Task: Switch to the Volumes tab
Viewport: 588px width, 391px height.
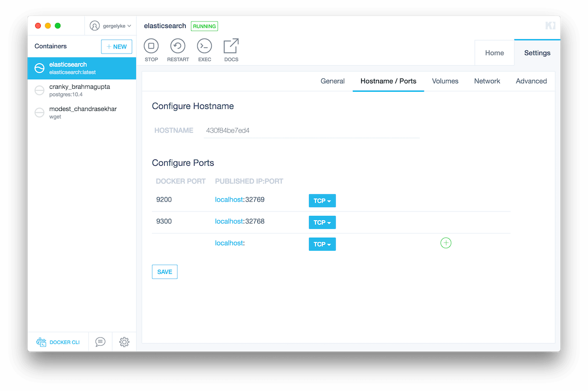Action: [x=445, y=81]
